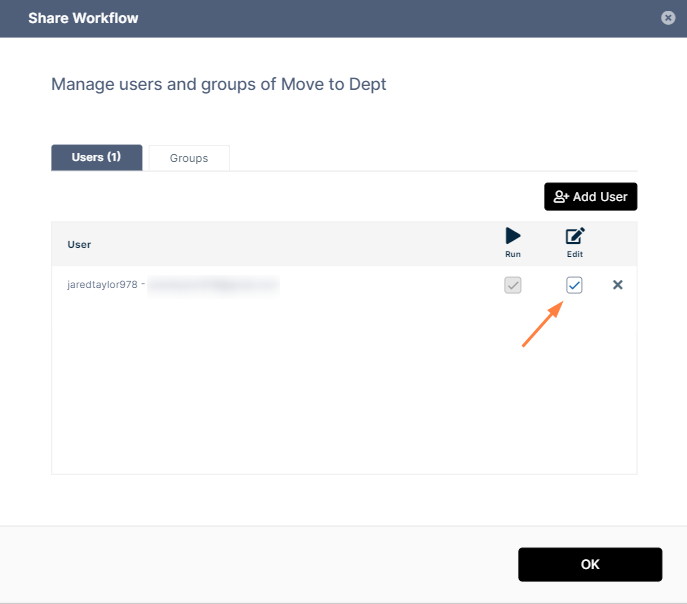Click the blurred email address of user
Image resolution: width=687 pixels, height=604 pixels.
[213, 285]
